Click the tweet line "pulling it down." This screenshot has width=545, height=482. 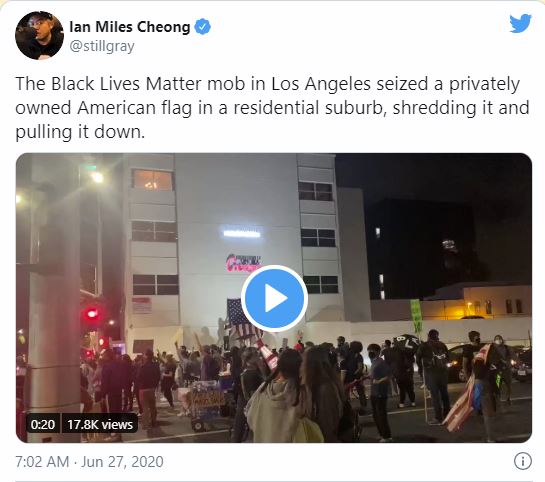coord(80,132)
